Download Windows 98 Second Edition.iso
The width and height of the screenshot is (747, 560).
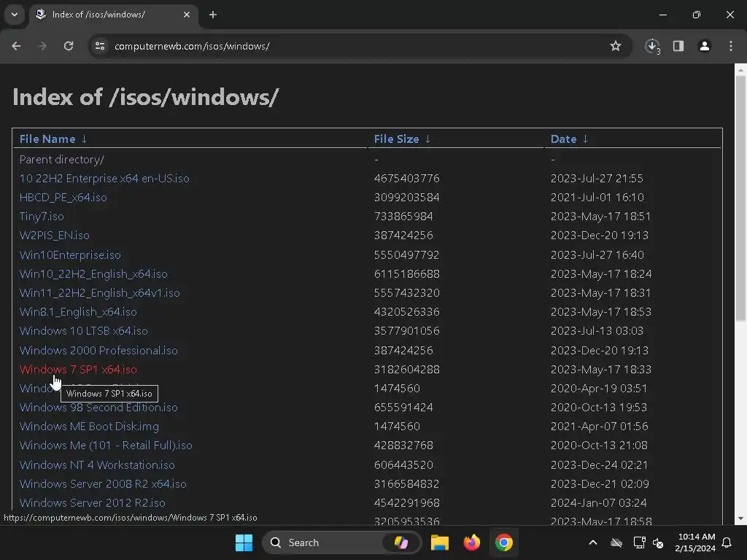pos(98,408)
